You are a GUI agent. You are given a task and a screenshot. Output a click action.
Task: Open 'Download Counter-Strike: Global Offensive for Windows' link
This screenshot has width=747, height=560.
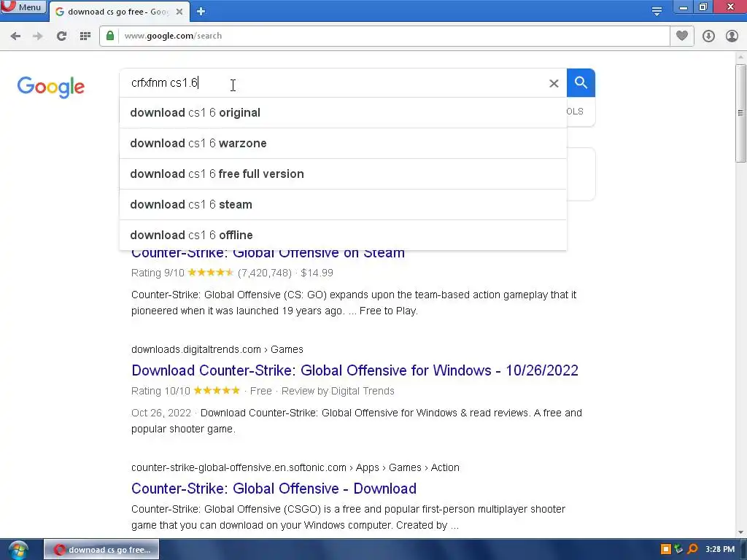355,370
